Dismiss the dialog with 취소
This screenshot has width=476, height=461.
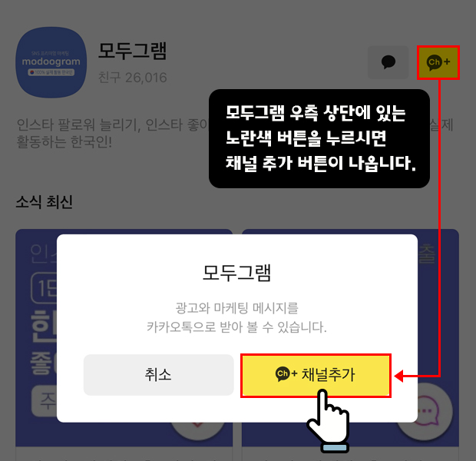tap(158, 375)
